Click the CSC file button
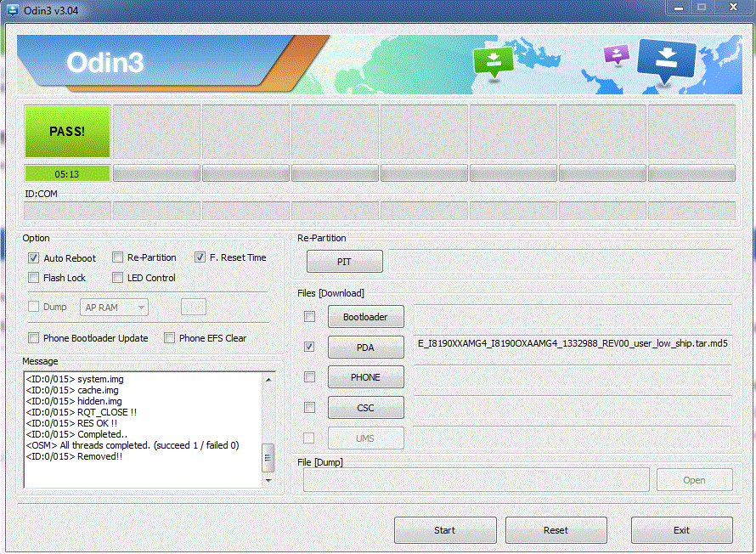 click(366, 407)
